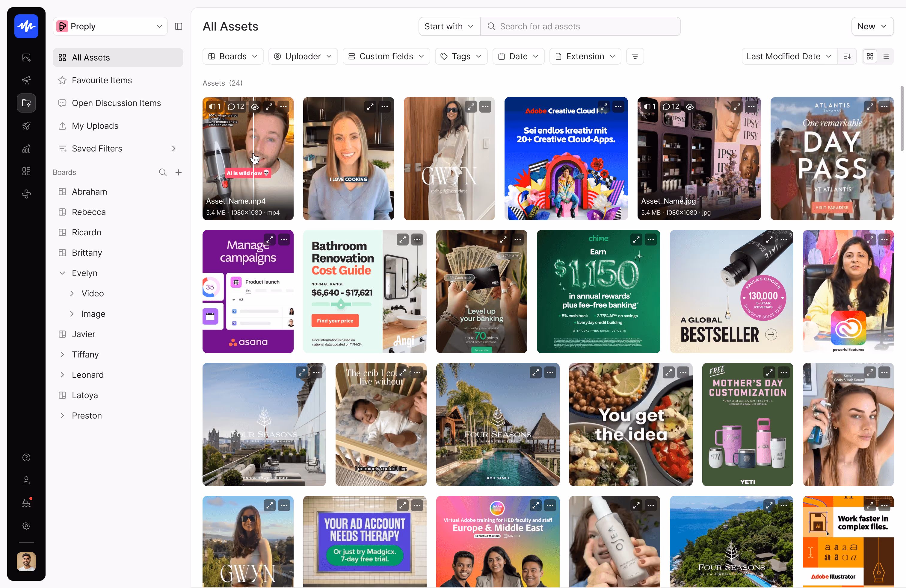Switch to list view
Viewport: 906px width, 588px height.
[x=886, y=56]
